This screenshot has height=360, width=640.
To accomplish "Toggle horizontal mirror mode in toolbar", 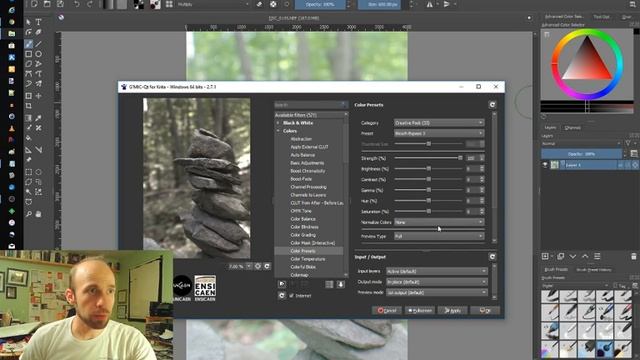I will coord(429,4).
